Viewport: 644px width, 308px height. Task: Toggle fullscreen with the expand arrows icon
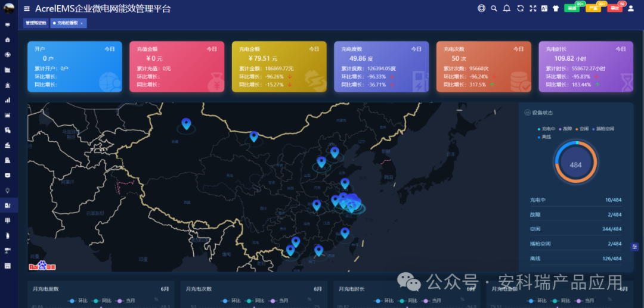click(532, 8)
